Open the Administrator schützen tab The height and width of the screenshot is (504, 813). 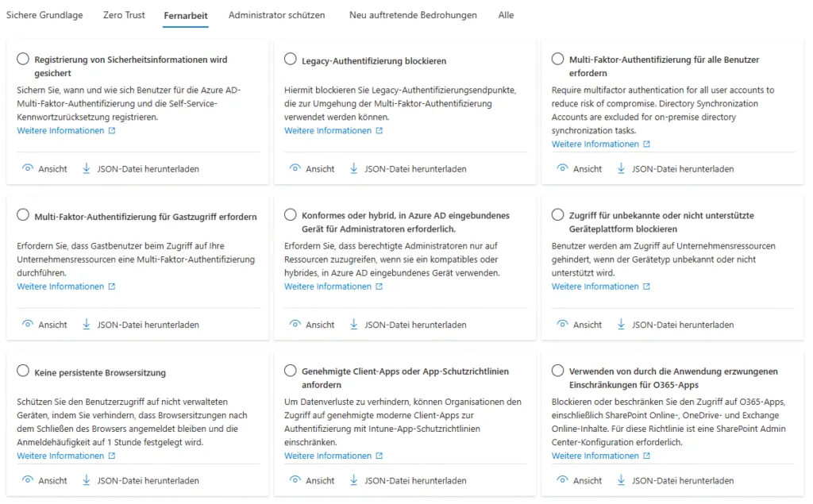277,15
